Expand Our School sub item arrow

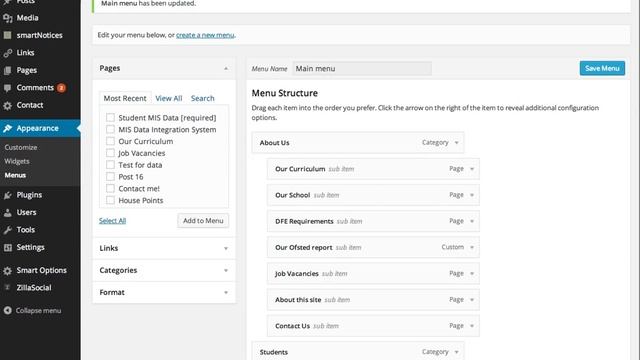[472, 195]
